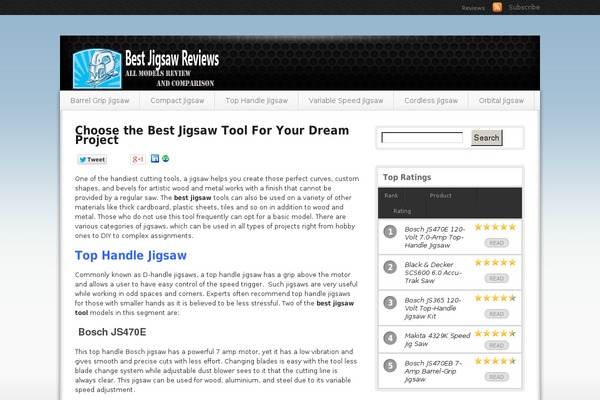Viewport: 600px width, 400px height.
Task: Open Black & Decker SCS600 Accu-Trak Saw product
Action: 433,273
